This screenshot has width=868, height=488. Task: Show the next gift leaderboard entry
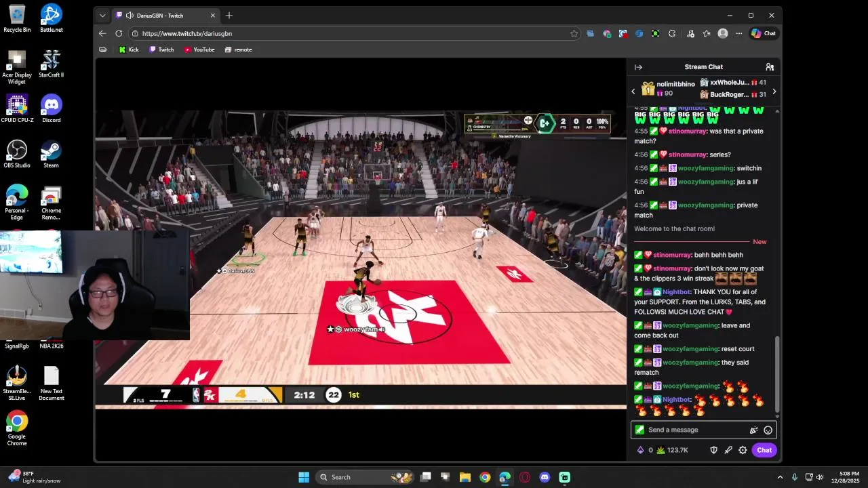click(774, 91)
